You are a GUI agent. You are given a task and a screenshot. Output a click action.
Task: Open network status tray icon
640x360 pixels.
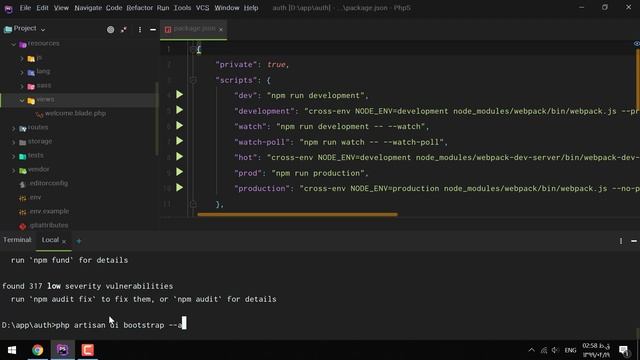[x=544, y=350]
